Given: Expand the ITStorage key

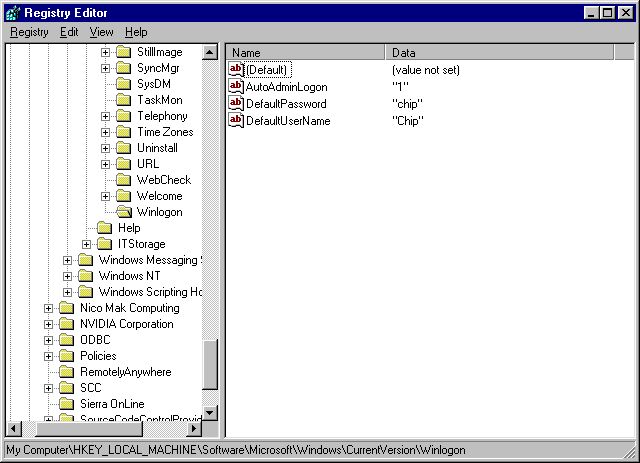Looking at the screenshot, I should (x=86, y=245).
